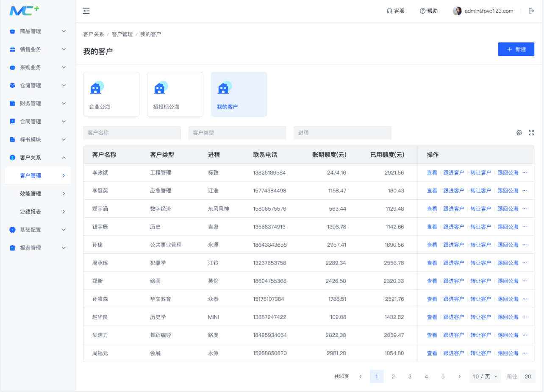The image size is (544, 392).
Task: Open the 10 / 页 page size dropdown
Action: pos(485,376)
